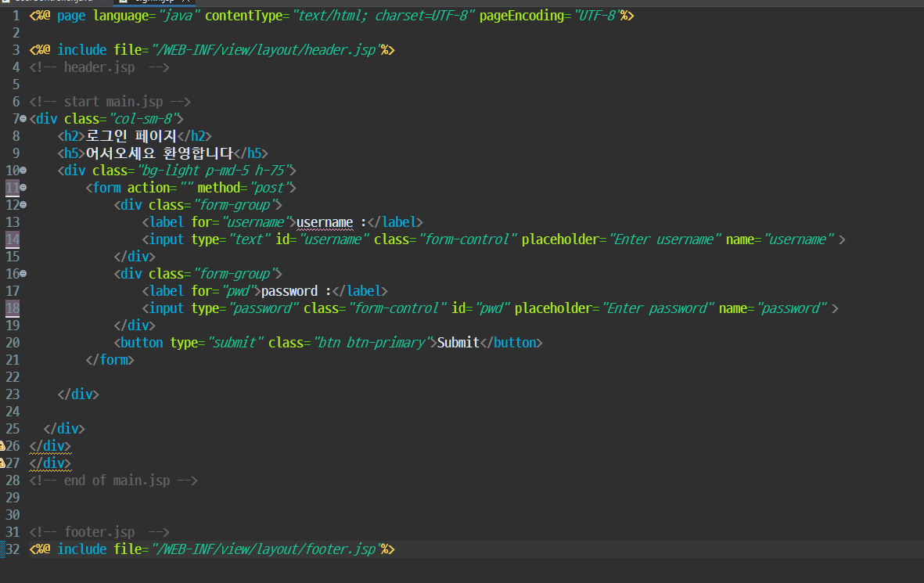The width and height of the screenshot is (924, 583).
Task: Click the "Enter password" placeholder value
Action: 656,308
